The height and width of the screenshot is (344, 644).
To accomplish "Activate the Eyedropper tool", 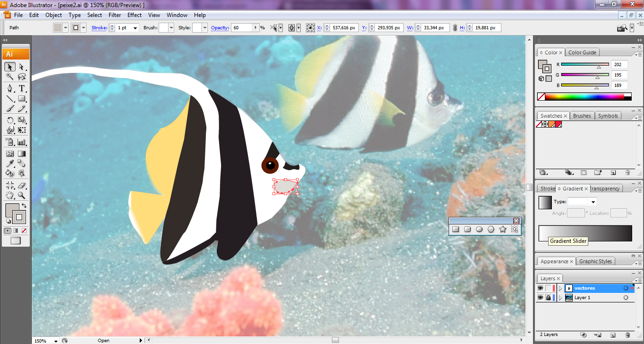I will 10,164.
